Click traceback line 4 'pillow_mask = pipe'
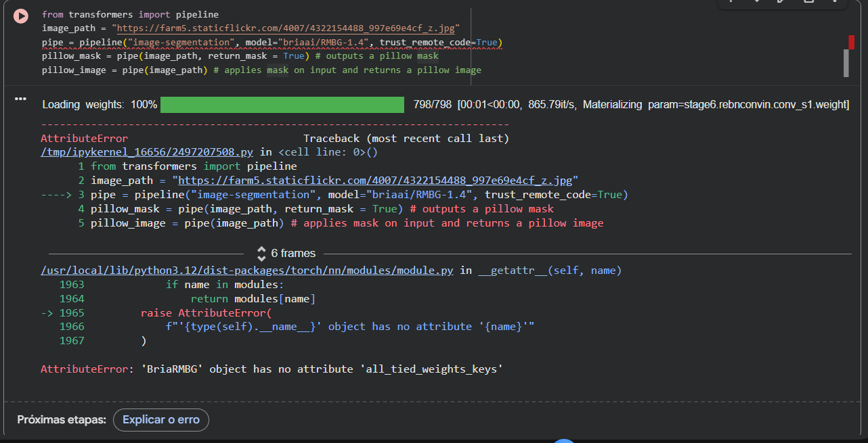This screenshot has width=868, height=443. point(322,209)
